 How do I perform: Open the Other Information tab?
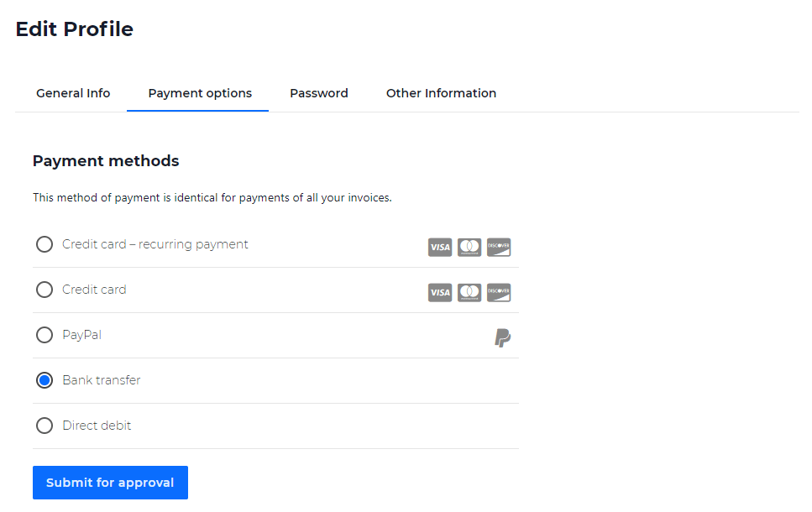tap(441, 93)
